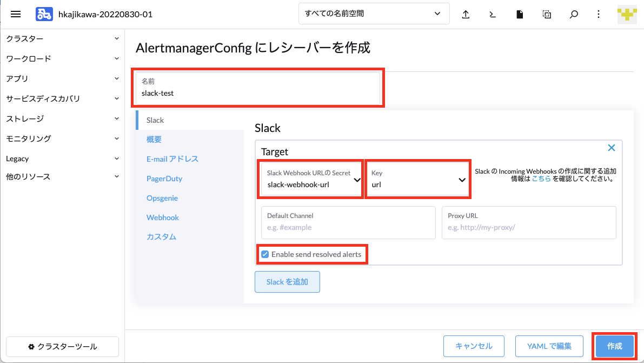Focus the Default Channel input field

348,222
